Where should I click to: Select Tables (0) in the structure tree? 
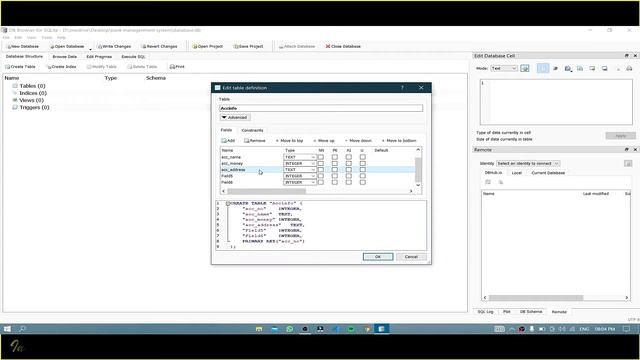(32, 86)
